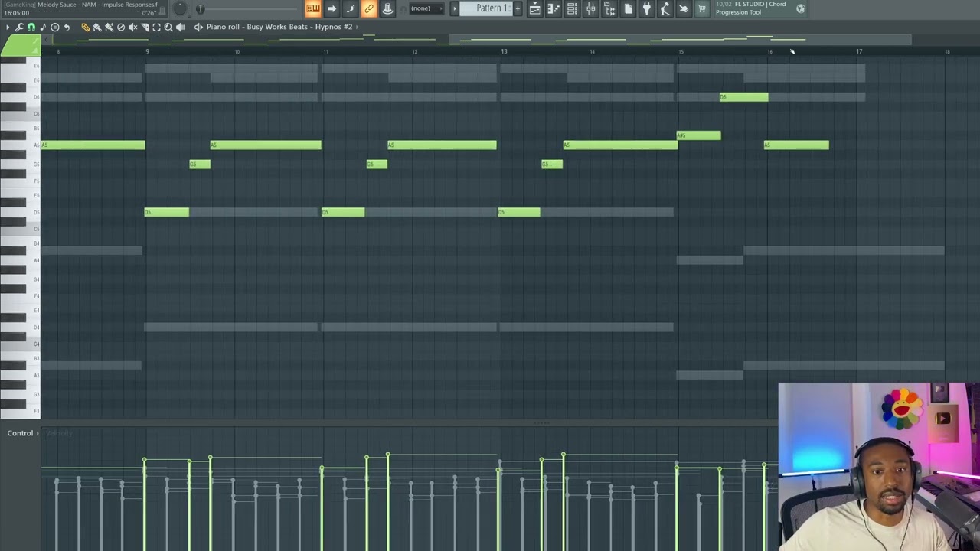Open the Piano roll view button
This screenshot has width=980, height=551.
[553, 8]
